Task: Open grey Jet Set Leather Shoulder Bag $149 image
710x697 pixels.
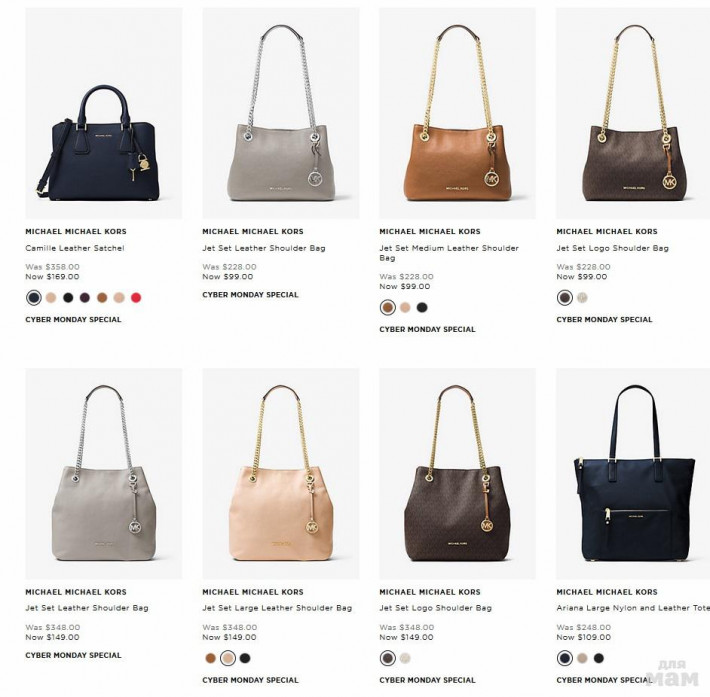Action: (x=104, y=474)
